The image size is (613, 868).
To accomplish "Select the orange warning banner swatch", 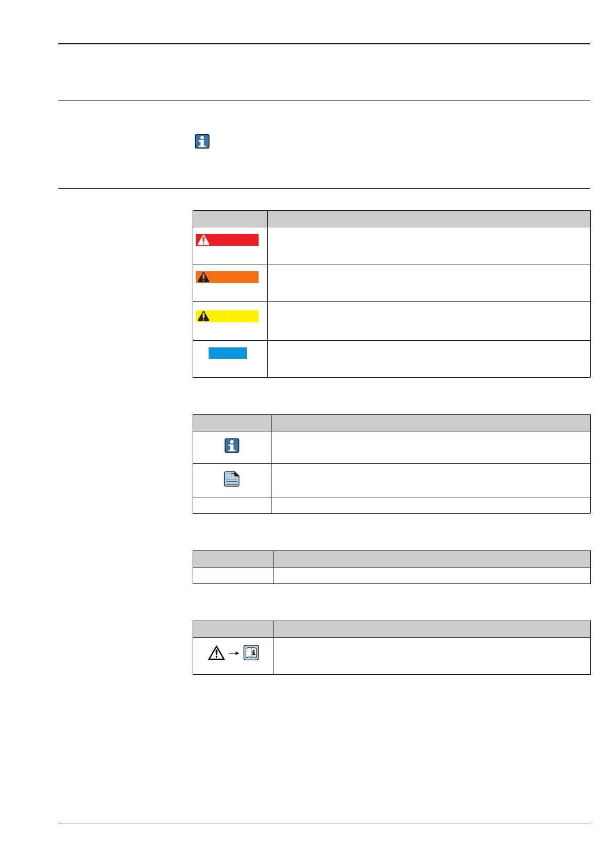I will (227, 277).
